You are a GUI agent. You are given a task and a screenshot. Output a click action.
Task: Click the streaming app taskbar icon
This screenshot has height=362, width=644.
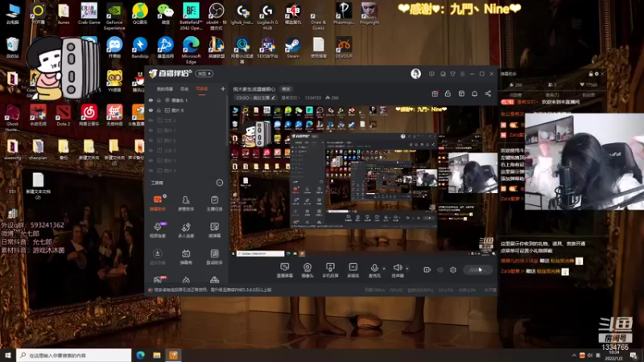point(173,356)
